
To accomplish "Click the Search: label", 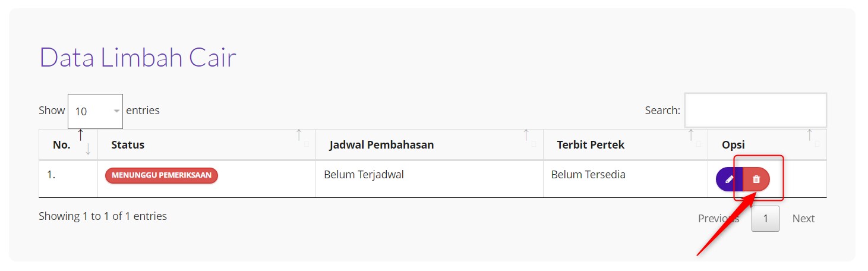I will (662, 110).
